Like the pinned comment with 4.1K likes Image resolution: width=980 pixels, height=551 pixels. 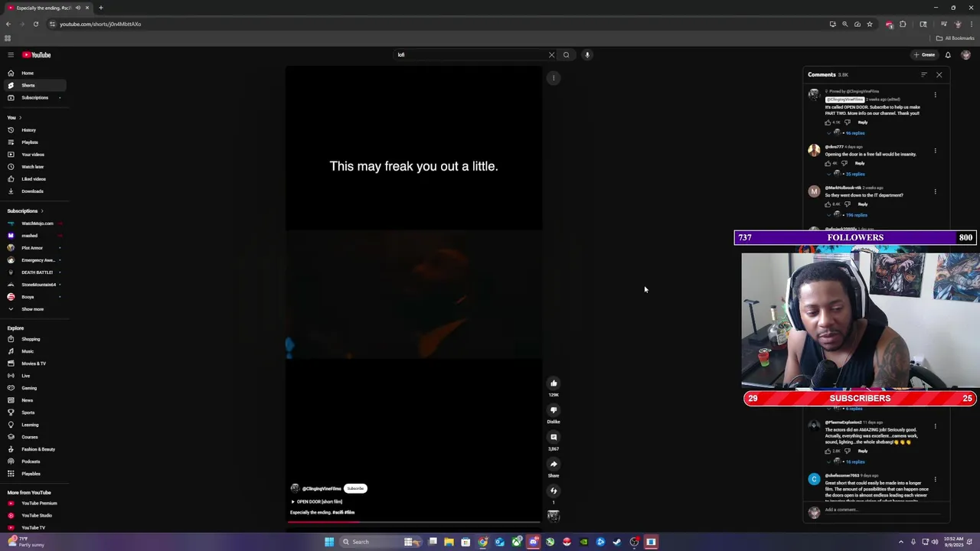point(828,122)
